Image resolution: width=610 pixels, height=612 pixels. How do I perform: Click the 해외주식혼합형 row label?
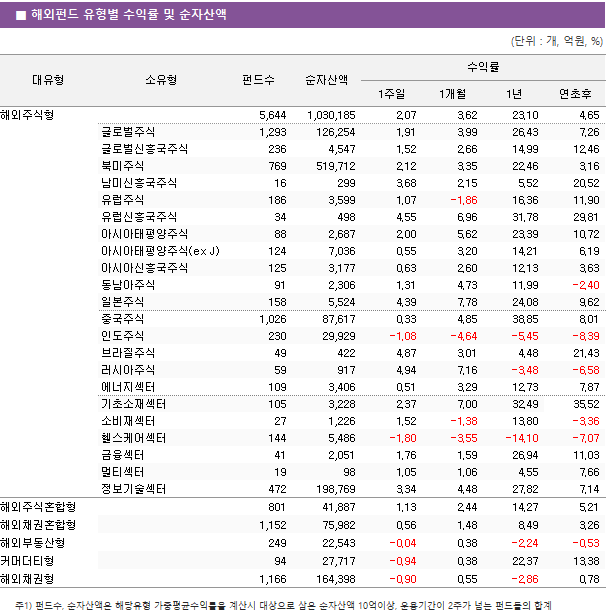pyautogui.click(x=38, y=507)
